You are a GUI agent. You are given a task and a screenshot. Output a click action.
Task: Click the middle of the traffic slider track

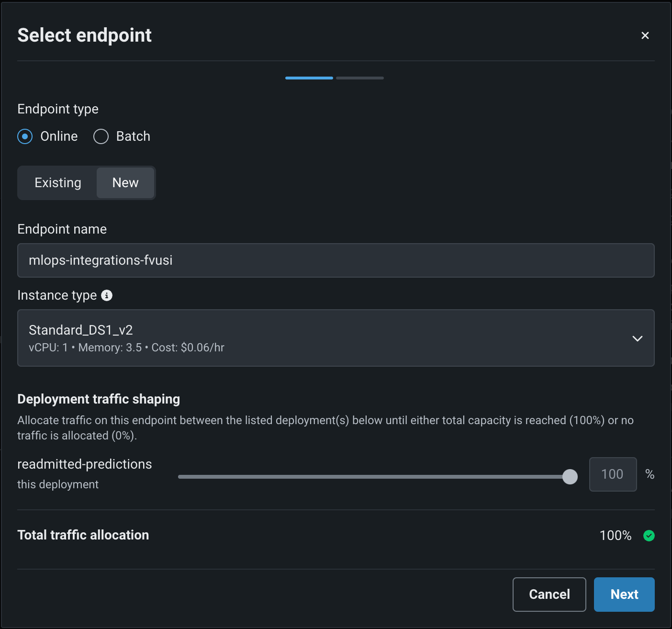pos(373,477)
